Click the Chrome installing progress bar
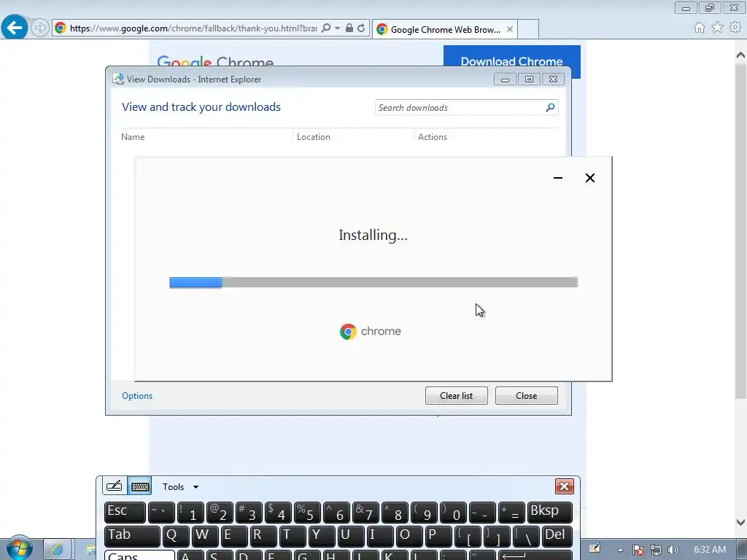Image resolution: width=747 pixels, height=560 pixels. coord(373,282)
